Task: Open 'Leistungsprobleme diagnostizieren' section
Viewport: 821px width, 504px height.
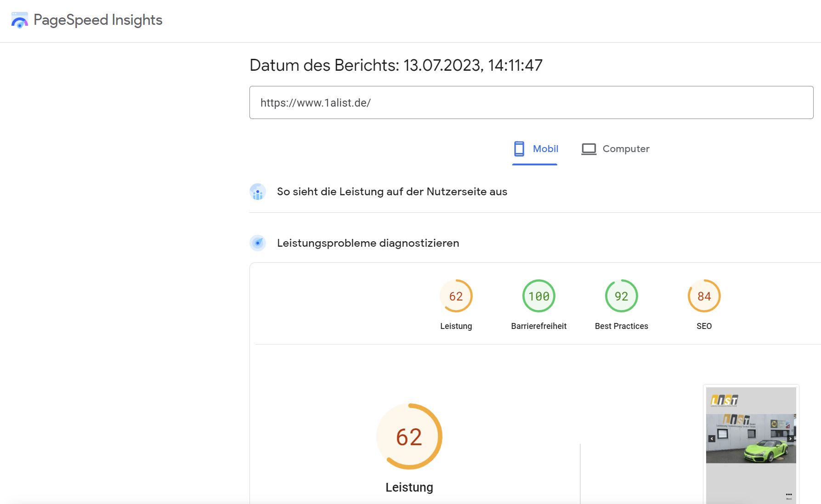Action: (x=368, y=243)
